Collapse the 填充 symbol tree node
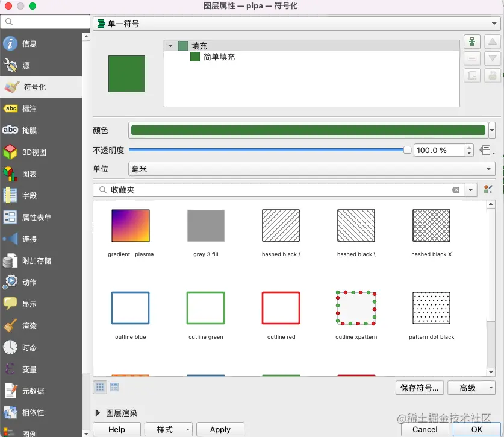 (170, 46)
